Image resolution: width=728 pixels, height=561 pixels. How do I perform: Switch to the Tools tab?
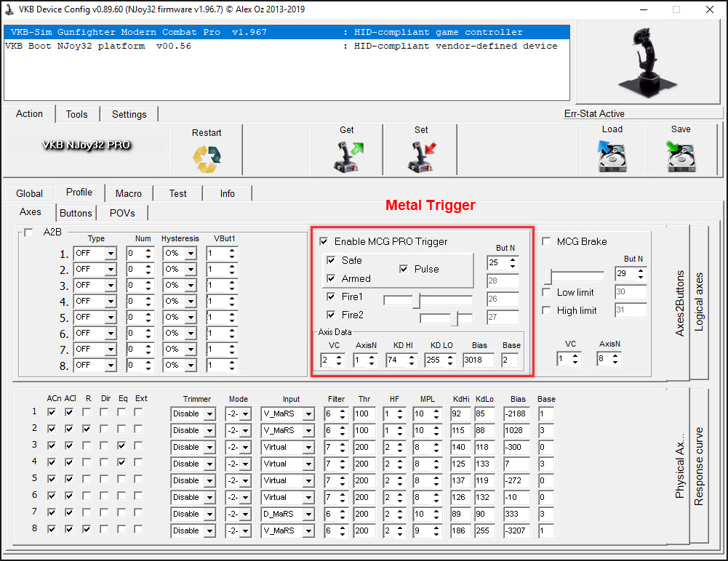point(76,114)
